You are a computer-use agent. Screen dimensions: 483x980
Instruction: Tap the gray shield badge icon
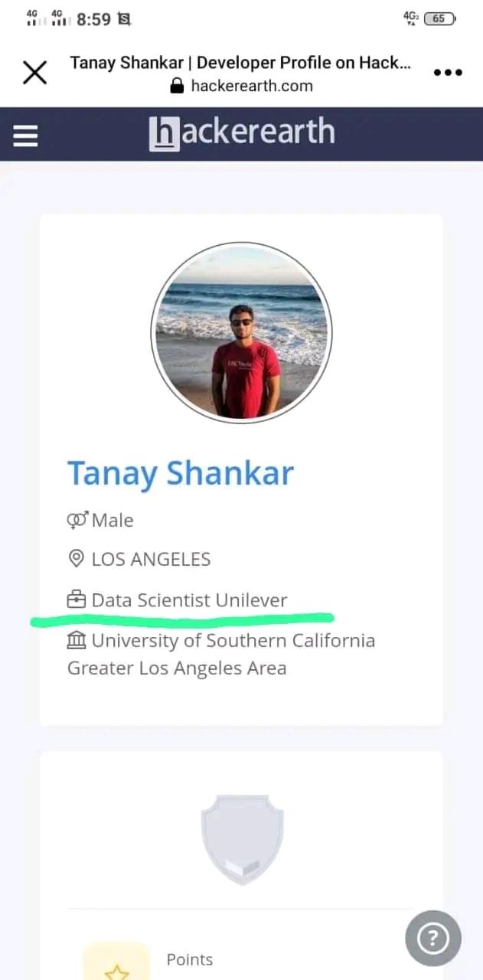(242, 839)
